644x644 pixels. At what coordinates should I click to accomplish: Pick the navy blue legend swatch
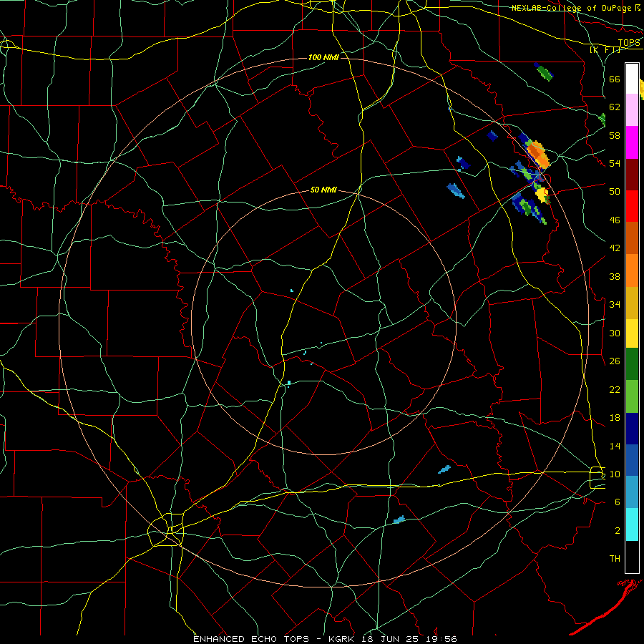point(632,429)
